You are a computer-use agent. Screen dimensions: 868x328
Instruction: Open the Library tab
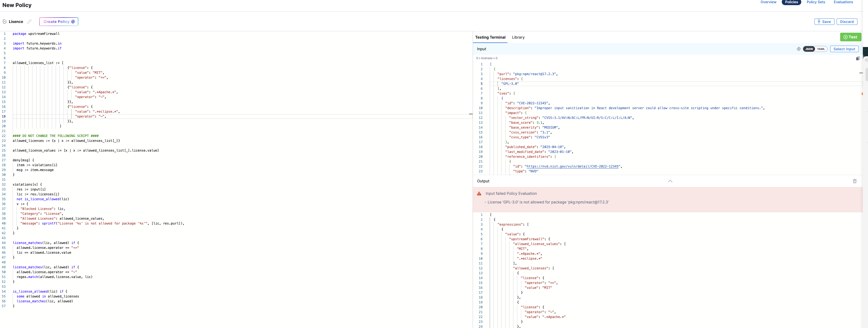(x=518, y=37)
